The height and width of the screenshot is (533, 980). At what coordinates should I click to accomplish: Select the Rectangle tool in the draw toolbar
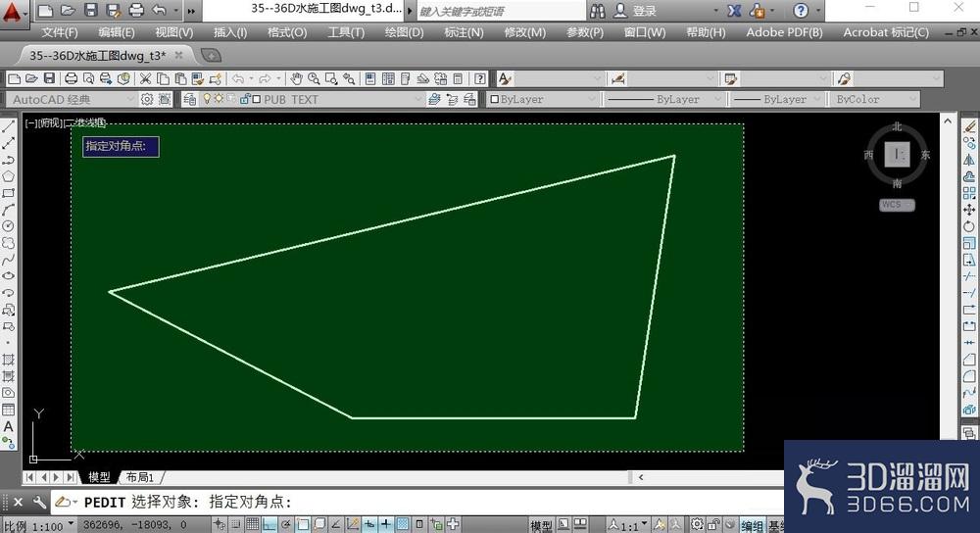tap(8, 193)
